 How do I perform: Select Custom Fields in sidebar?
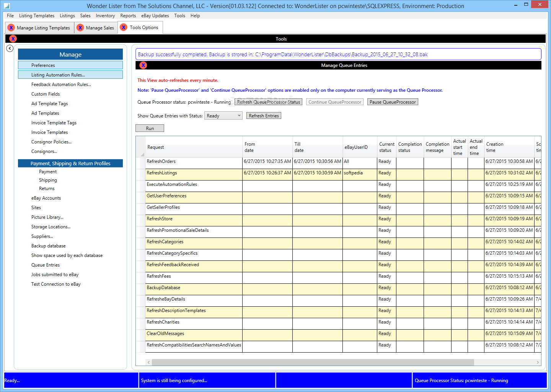[46, 94]
